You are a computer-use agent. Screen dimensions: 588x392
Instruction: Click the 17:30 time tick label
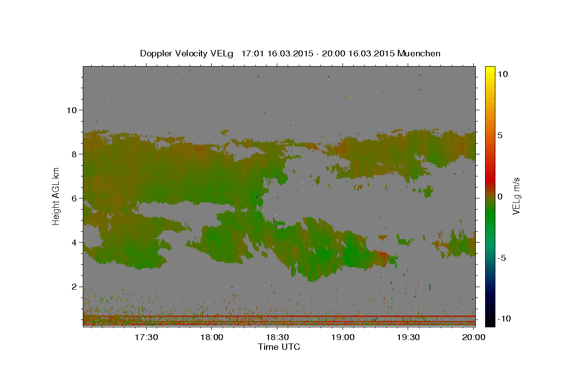[147, 338]
